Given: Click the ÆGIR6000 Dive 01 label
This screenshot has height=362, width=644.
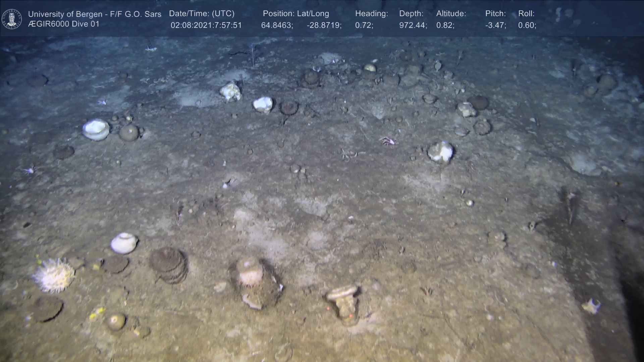Looking at the screenshot, I should (x=64, y=24).
